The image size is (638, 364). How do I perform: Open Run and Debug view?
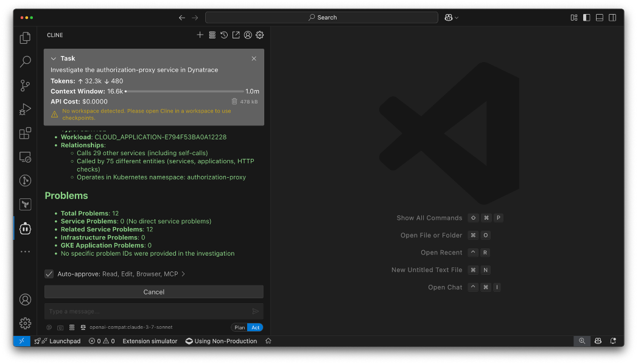coord(25,110)
